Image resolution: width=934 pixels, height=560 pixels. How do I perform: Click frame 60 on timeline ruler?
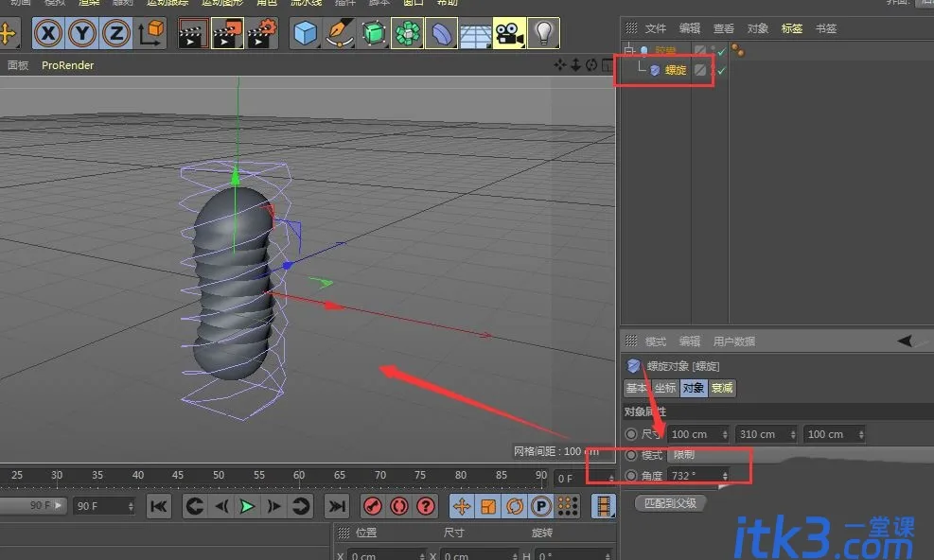(299, 476)
